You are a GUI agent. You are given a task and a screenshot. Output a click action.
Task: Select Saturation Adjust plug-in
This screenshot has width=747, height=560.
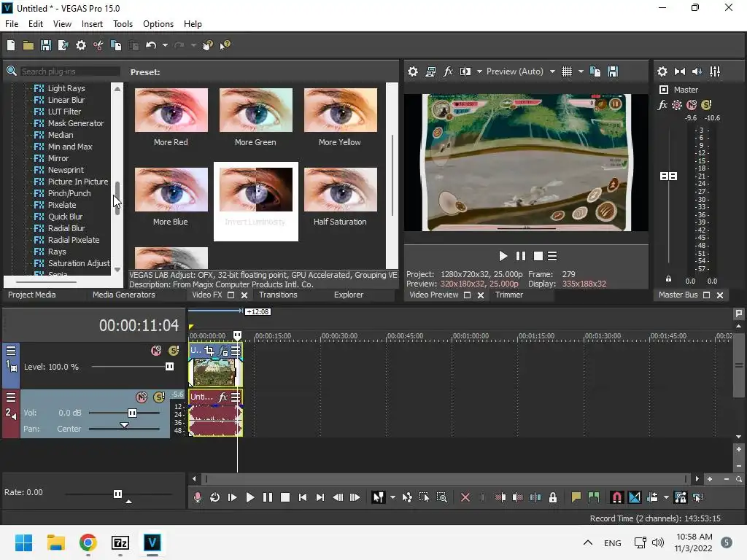point(79,263)
